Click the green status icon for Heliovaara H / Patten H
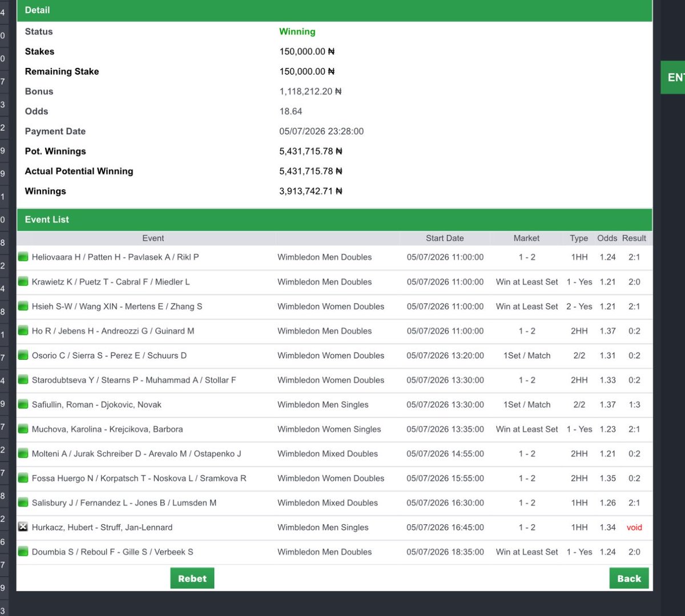 pos(23,257)
